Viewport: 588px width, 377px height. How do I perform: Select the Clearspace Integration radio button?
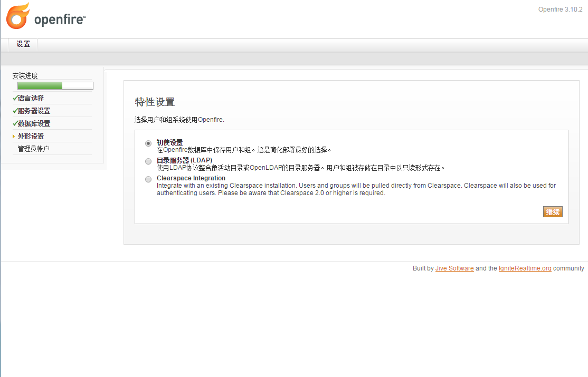(x=148, y=179)
